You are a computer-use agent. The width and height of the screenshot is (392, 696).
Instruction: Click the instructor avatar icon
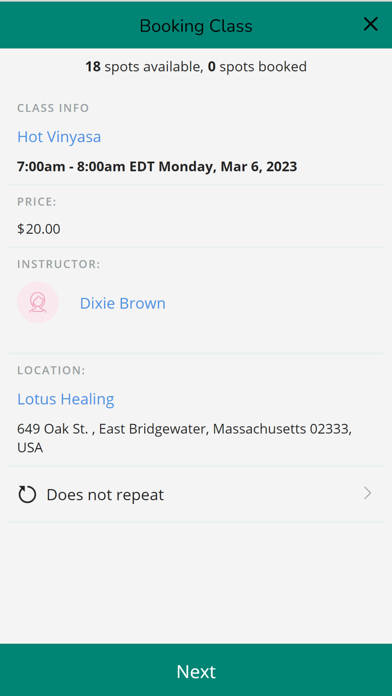pos(38,302)
